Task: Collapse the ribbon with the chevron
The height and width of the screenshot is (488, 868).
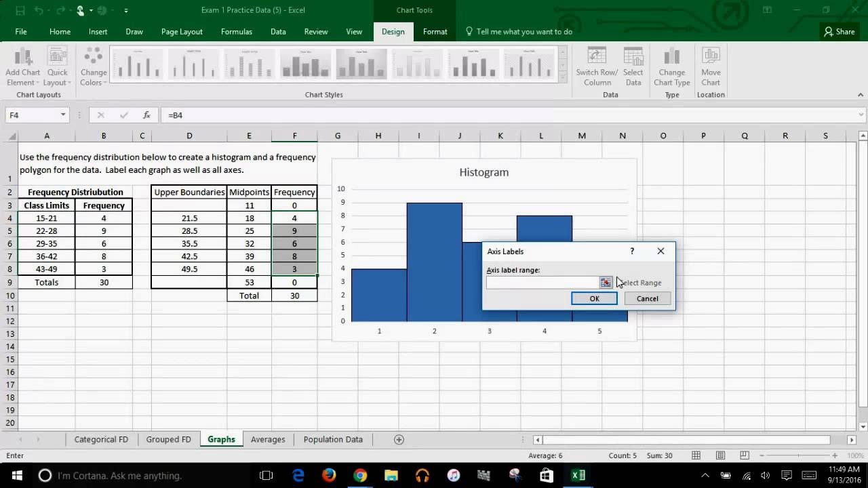Action: click(x=860, y=95)
